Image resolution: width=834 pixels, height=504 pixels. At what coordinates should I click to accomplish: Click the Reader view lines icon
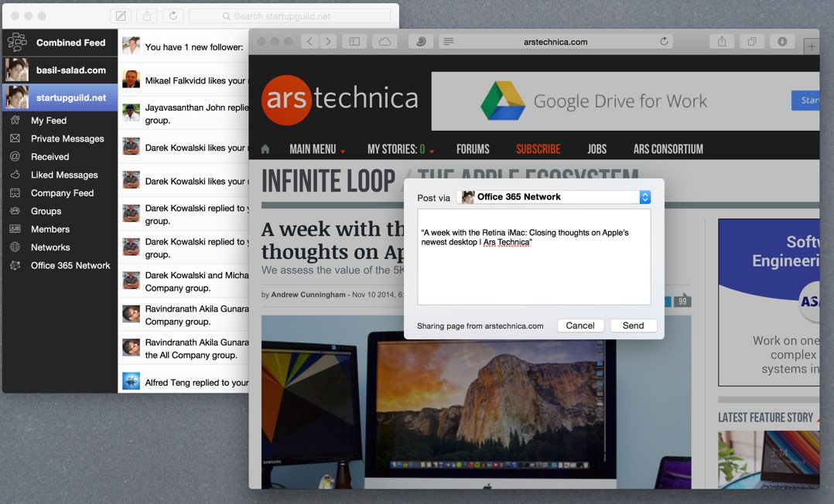coord(449,42)
